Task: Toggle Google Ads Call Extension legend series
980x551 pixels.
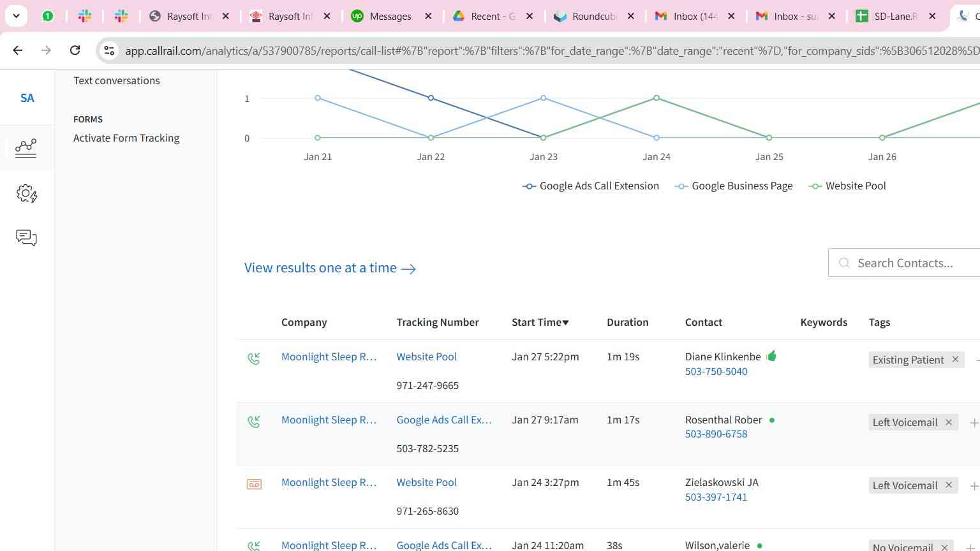Action: (591, 186)
